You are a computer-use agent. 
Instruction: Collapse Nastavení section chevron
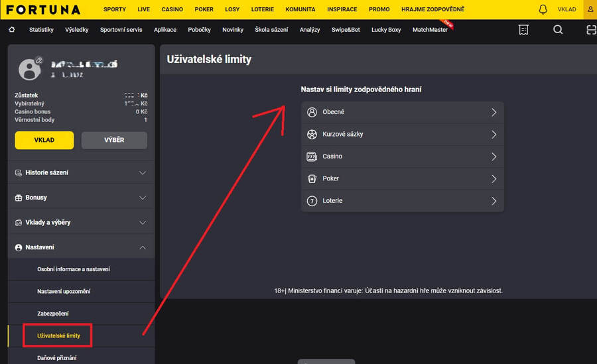pyautogui.click(x=143, y=247)
